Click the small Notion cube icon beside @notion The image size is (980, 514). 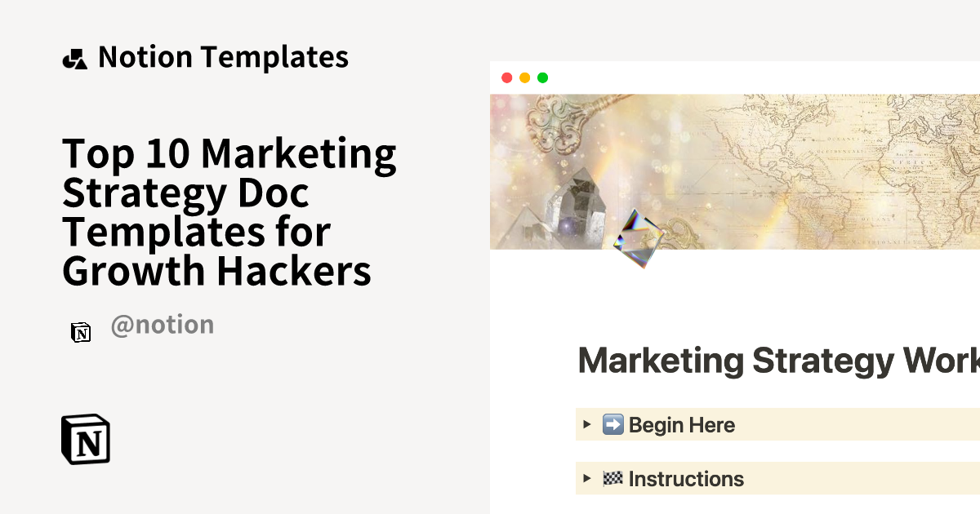point(81,334)
